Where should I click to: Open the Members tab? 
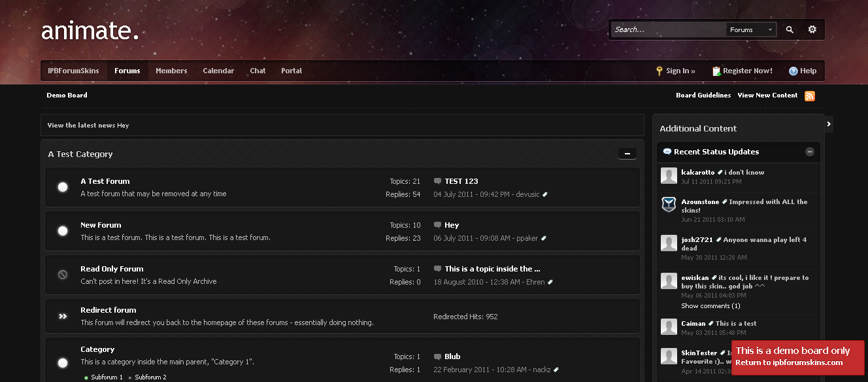[171, 71]
